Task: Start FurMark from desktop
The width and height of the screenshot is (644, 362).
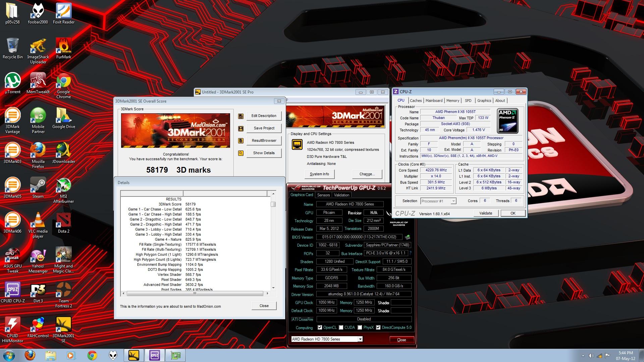Action: click(x=63, y=48)
